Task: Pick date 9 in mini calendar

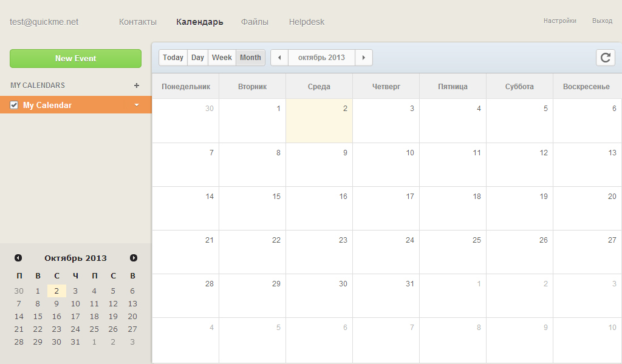Action: pos(56,304)
